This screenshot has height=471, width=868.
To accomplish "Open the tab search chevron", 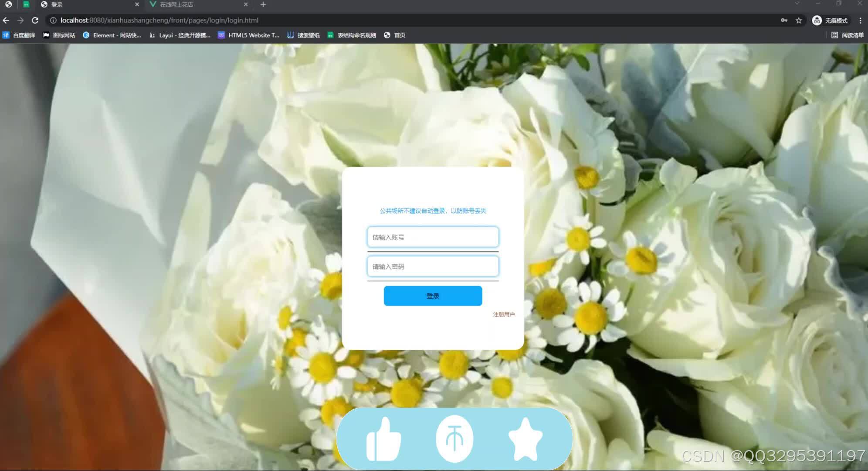I will (797, 3).
